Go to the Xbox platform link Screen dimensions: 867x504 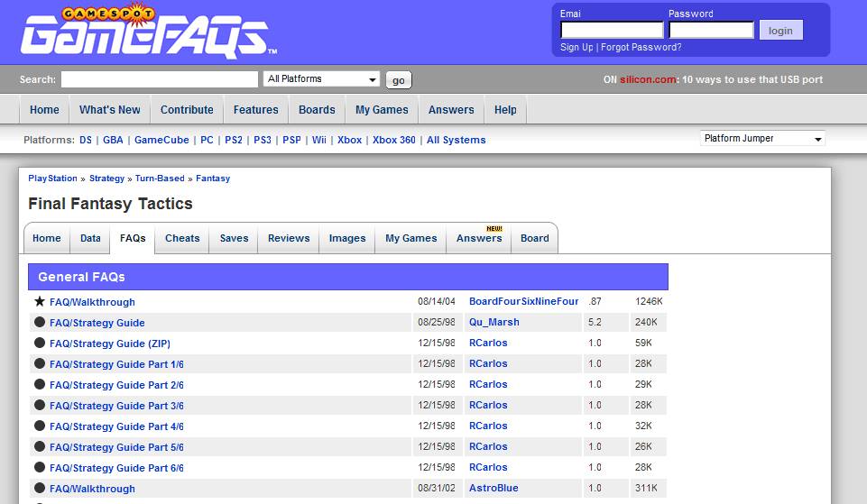[x=349, y=140]
